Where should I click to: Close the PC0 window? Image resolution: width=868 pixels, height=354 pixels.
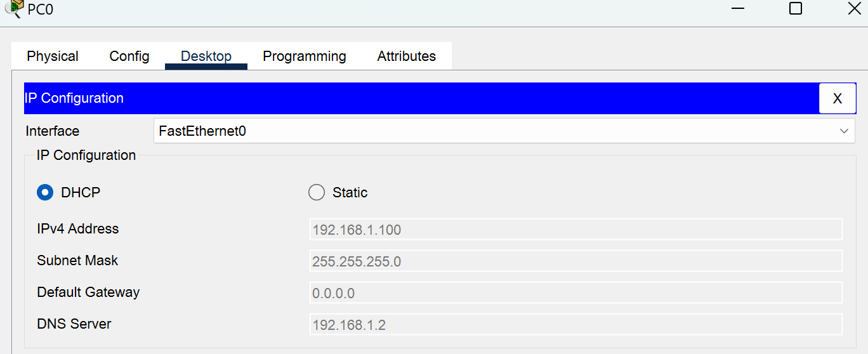click(854, 8)
